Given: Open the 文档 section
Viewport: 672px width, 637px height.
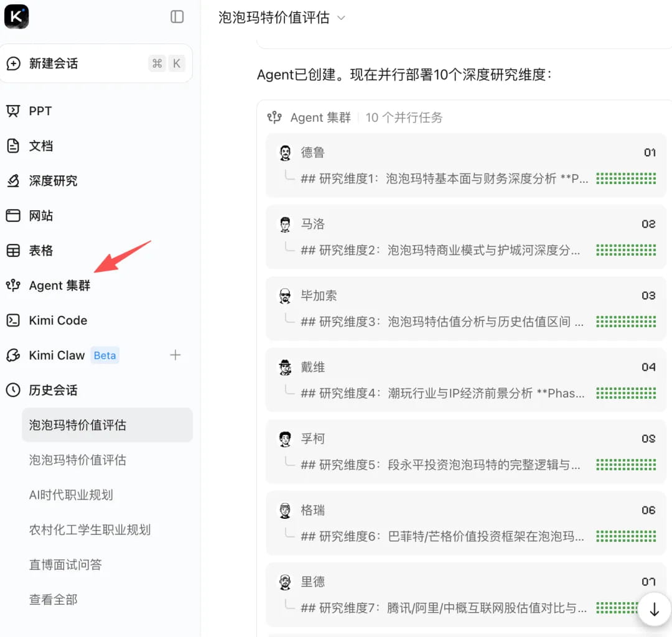Looking at the screenshot, I should click(40, 146).
